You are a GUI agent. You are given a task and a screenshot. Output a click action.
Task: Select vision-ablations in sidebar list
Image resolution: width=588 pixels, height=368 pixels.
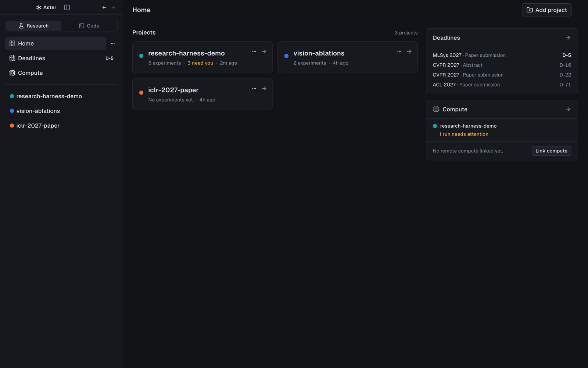pyautogui.click(x=61, y=111)
